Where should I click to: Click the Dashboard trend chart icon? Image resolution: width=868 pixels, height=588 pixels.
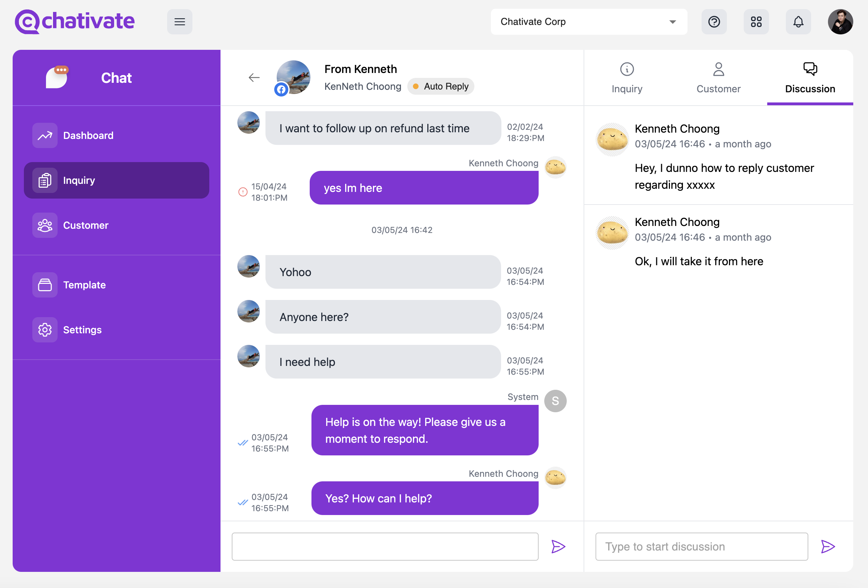pyautogui.click(x=45, y=135)
